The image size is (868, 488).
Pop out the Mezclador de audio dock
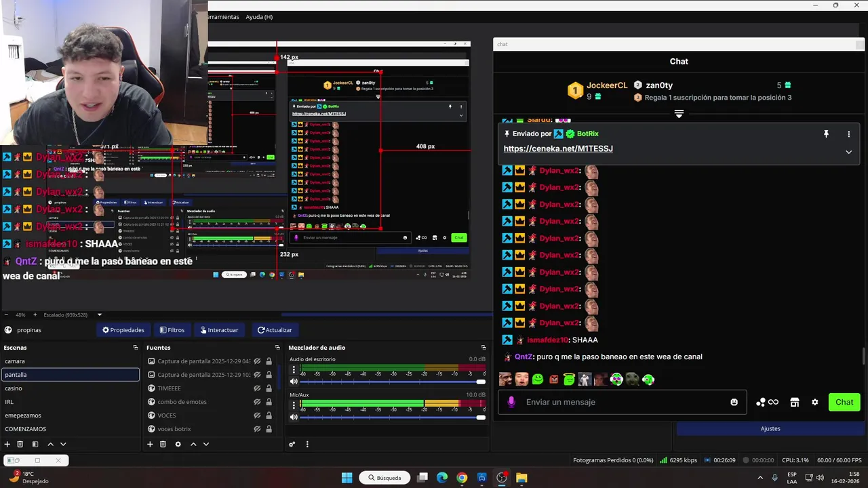(x=484, y=348)
